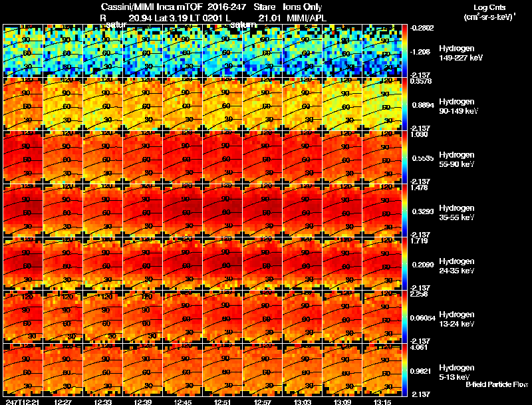Select the 35-55 keV panel at 12:45
Screen dimensions: 532x405
tap(183, 210)
